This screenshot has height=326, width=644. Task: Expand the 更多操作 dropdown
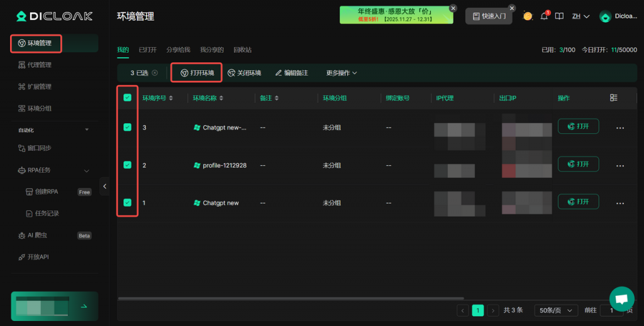coord(341,73)
